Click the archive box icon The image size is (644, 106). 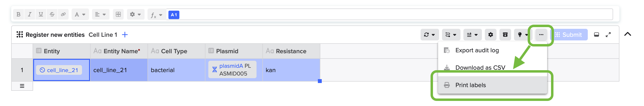pyautogui.click(x=505, y=35)
